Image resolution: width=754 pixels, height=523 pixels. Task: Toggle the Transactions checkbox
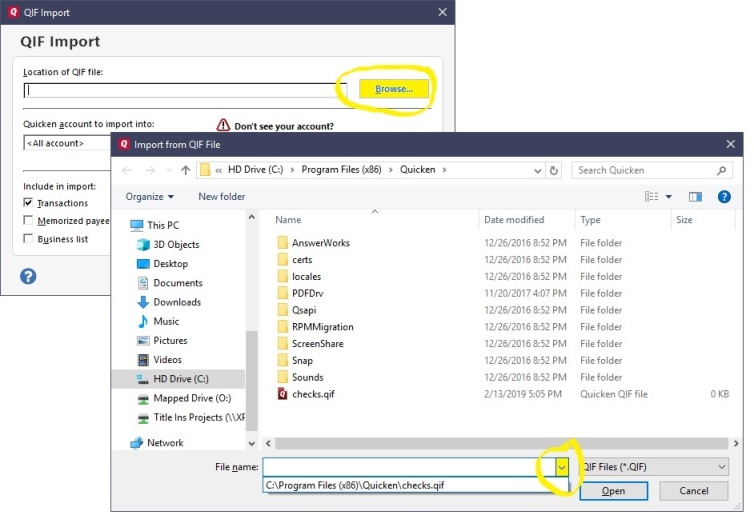pos(28,202)
